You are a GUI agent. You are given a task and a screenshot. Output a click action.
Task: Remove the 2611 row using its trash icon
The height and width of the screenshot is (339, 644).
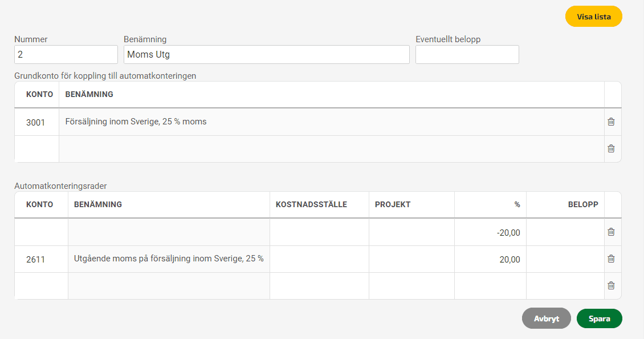611,259
